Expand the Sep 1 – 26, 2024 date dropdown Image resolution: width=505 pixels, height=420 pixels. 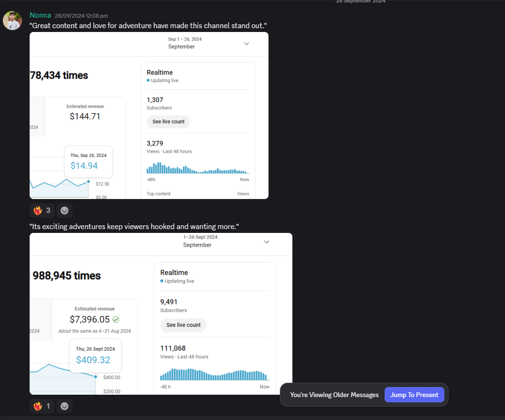(247, 44)
